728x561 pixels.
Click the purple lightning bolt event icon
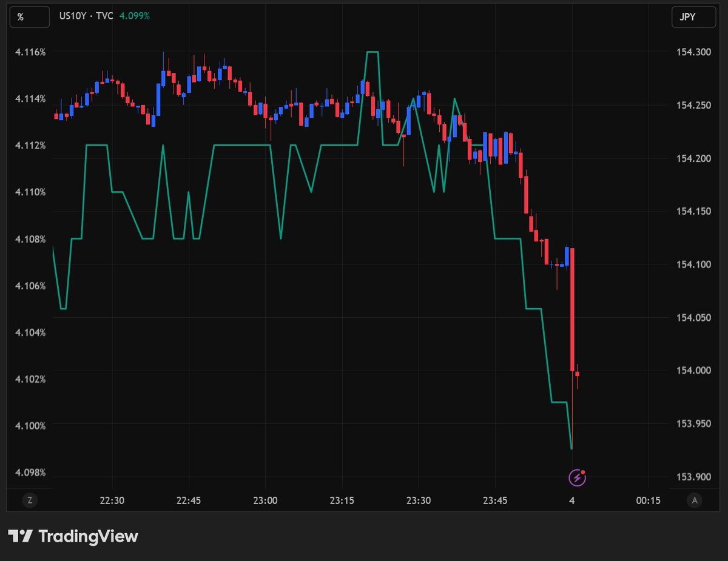(x=577, y=478)
